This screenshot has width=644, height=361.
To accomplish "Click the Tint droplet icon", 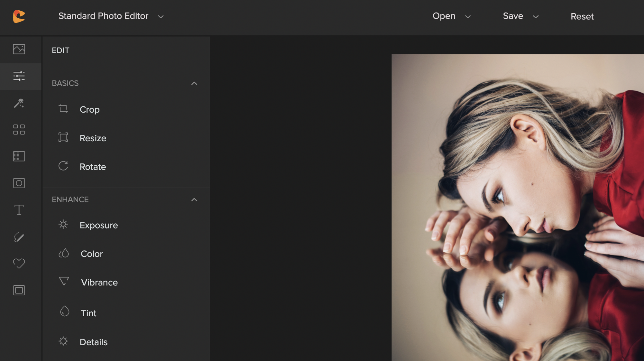I will [65, 311].
